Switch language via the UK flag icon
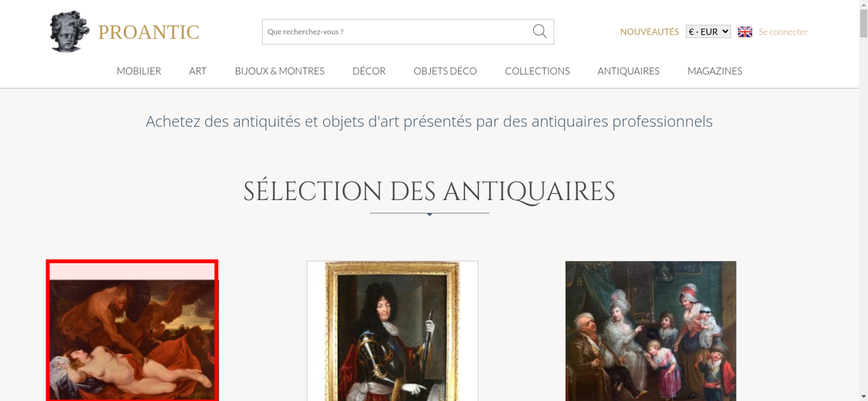This screenshot has width=868, height=401. click(x=745, y=32)
